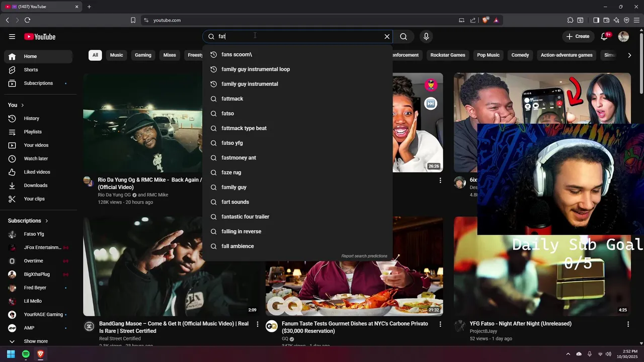The height and width of the screenshot is (362, 644).
Task: Click the magnifier search submit button
Action: (x=404, y=36)
